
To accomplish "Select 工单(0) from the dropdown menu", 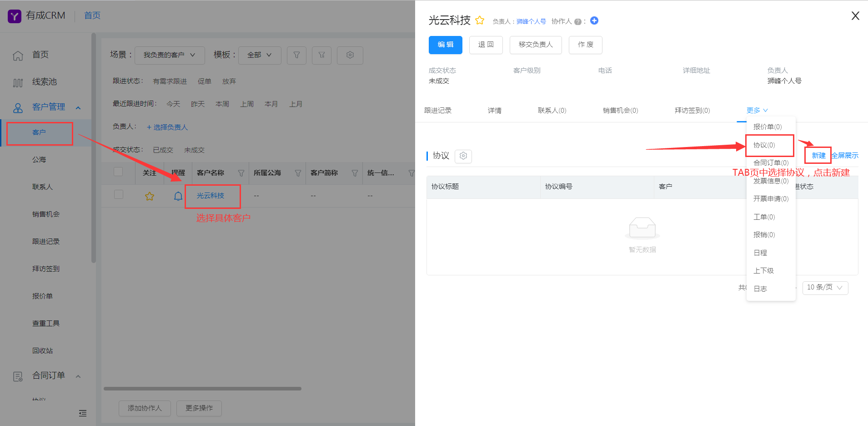I will pos(771,217).
